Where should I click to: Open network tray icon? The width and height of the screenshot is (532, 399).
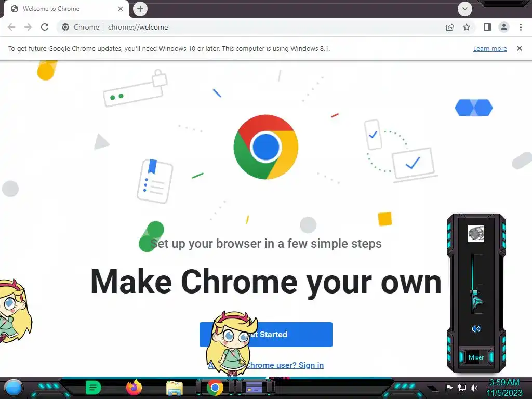(x=462, y=388)
